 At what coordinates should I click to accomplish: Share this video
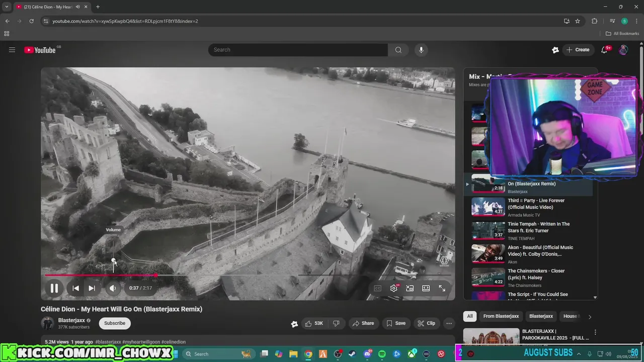[363, 323]
